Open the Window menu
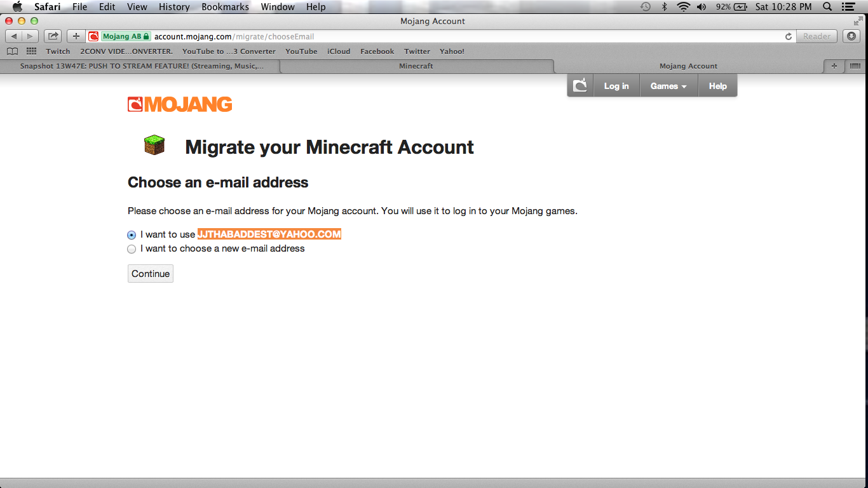The image size is (868, 488). [x=278, y=6]
